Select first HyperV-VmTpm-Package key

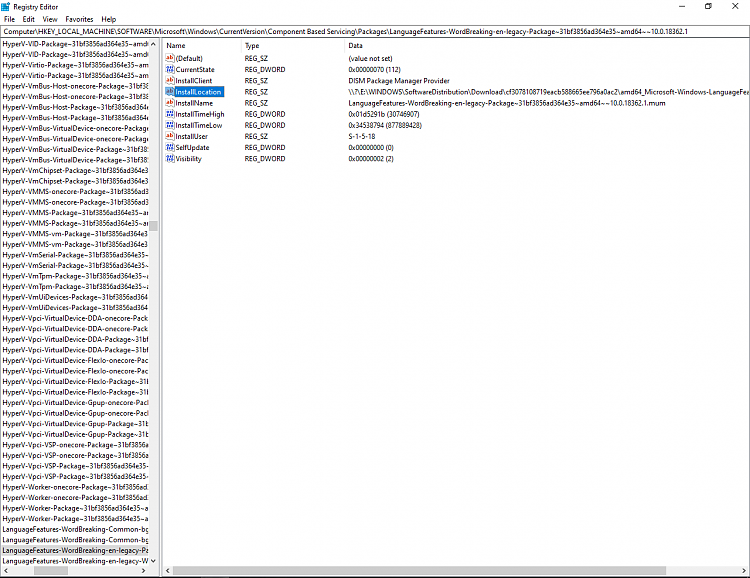pos(75,276)
